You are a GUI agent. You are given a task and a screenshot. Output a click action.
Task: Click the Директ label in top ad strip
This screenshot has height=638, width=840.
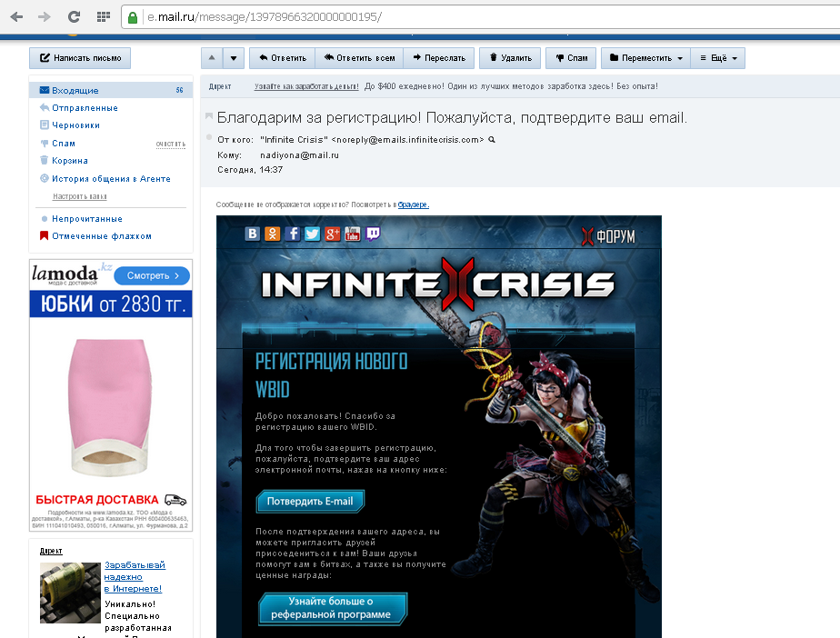(220, 86)
